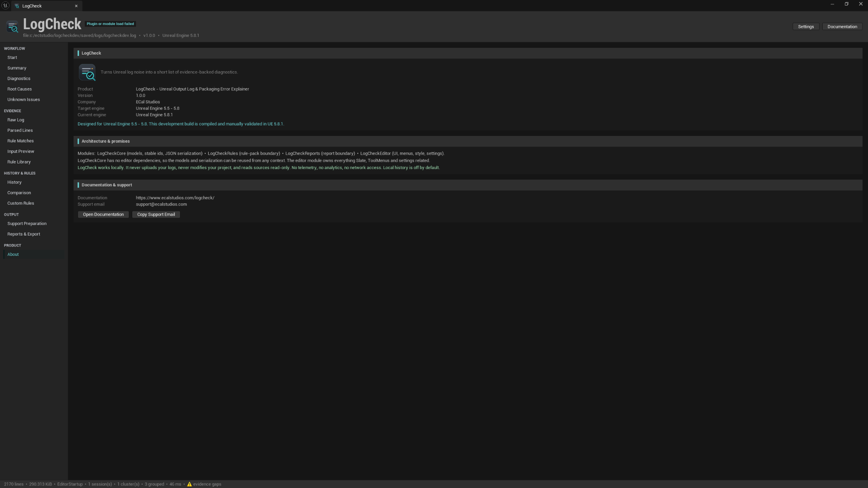The width and height of the screenshot is (868, 488).
Task: Click the 'Plugin or module load failed' badge
Action: (x=110, y=24)
